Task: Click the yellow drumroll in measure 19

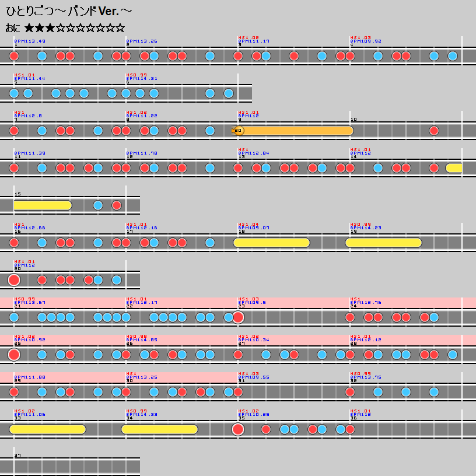Action: [x=383, y=243]
